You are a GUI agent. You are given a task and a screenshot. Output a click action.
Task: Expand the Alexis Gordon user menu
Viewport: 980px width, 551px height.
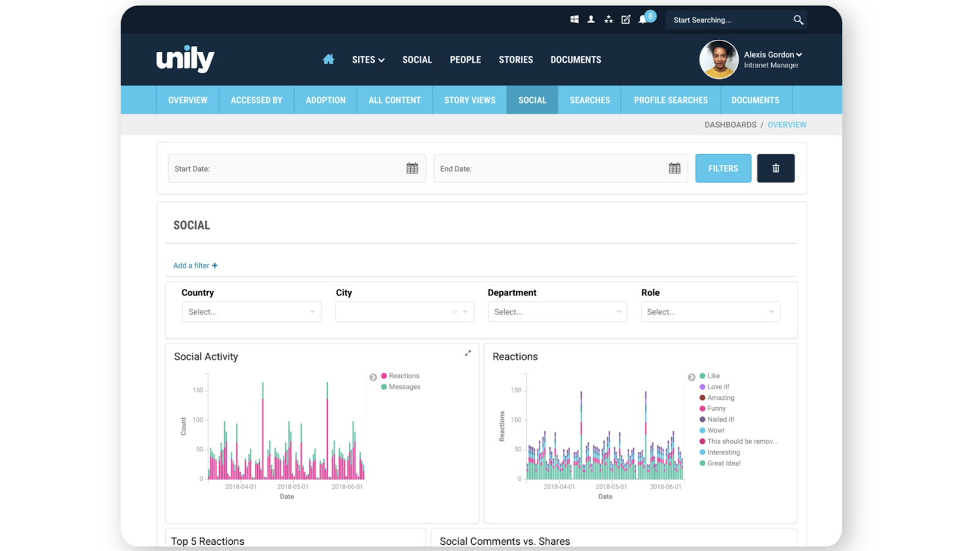click(x=773, y=54)
